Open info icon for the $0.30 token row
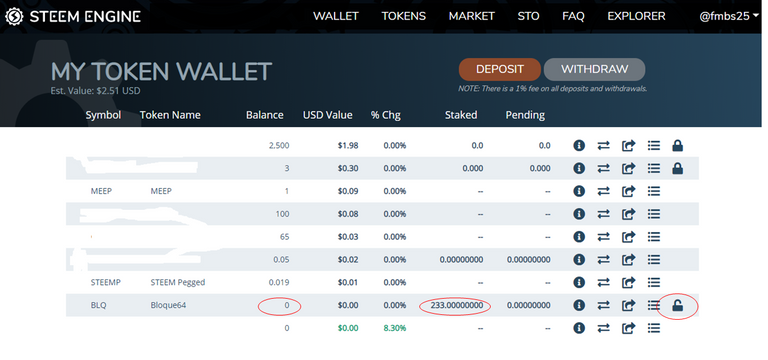The width and height of the screenshot is (768, 360). point(579,168)
